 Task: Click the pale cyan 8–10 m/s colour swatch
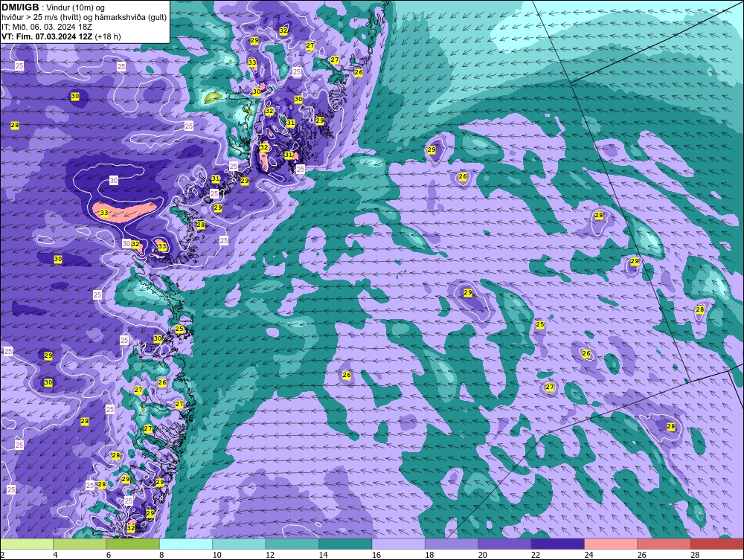pyautogui.click(x=186, y=544)
